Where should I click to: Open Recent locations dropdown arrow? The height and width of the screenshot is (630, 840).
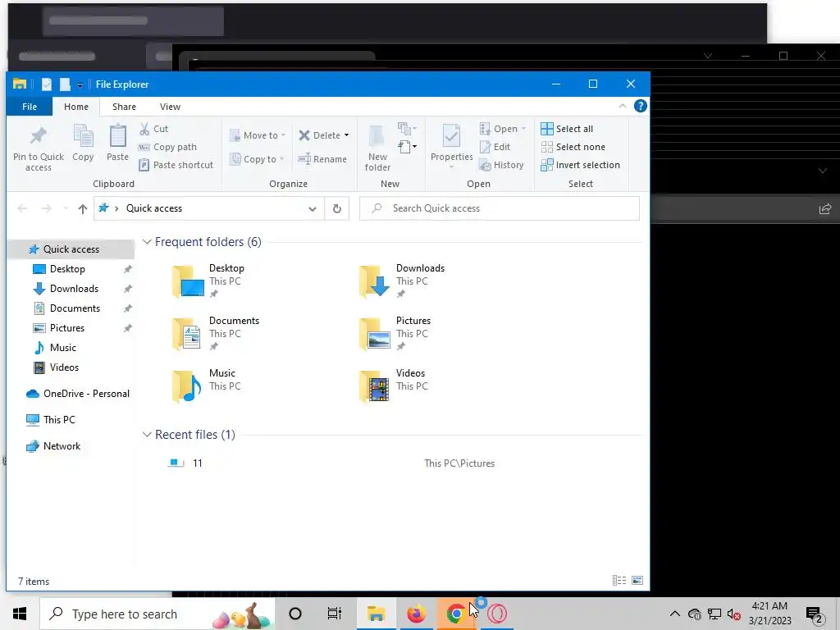tap(66, 208)
